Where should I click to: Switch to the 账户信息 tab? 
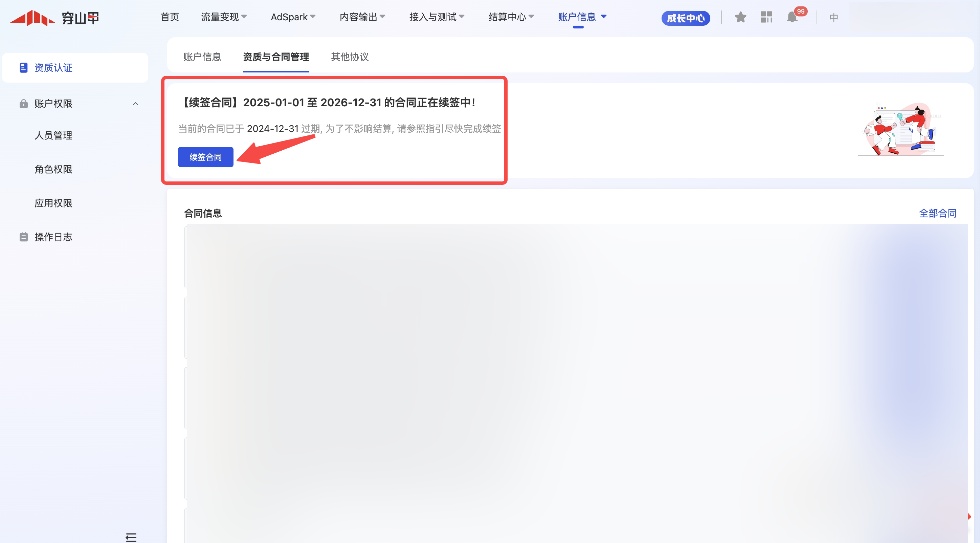coord(202,57)
